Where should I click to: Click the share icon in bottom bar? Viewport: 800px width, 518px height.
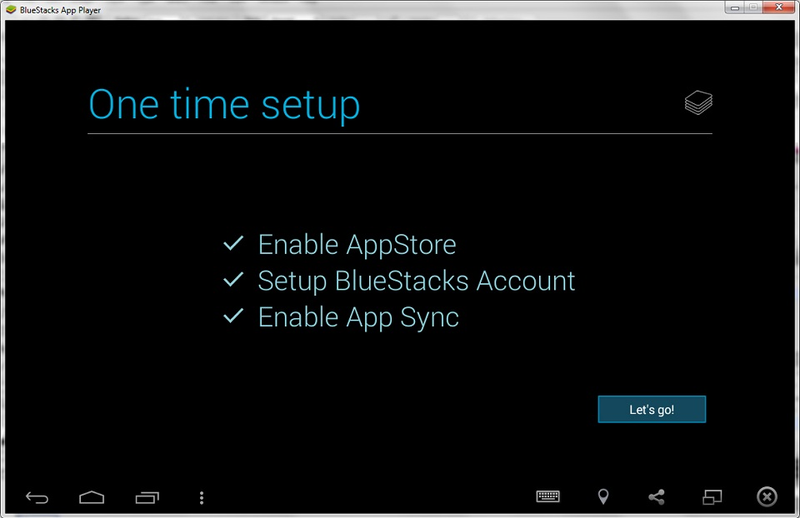pos(657,497)
